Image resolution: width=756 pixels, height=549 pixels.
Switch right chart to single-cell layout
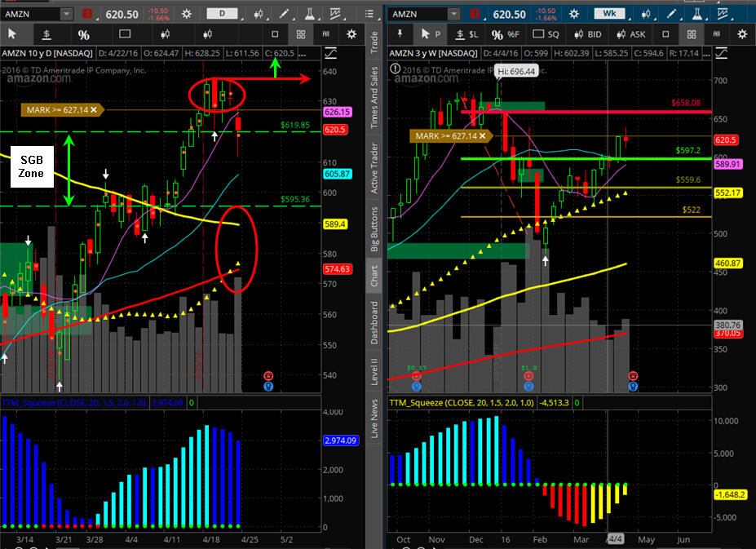pyautogui.click(x=665, y=34)
